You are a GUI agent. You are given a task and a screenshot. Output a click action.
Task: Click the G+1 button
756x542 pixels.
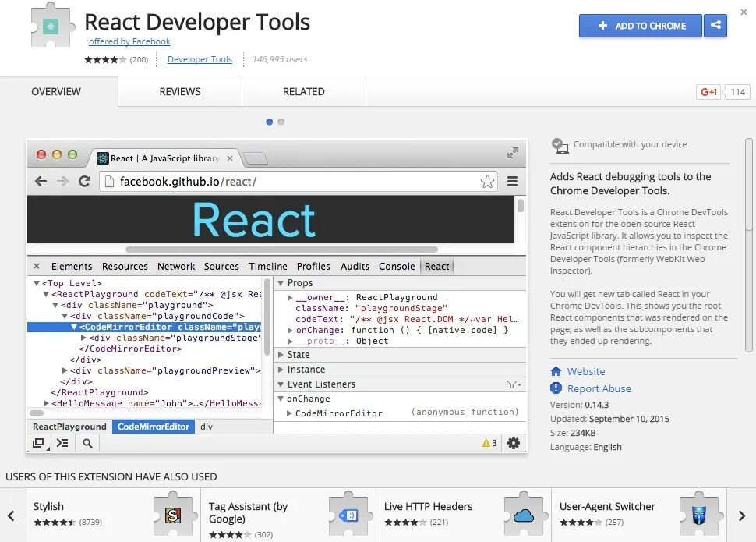click(x=708, y=92)
